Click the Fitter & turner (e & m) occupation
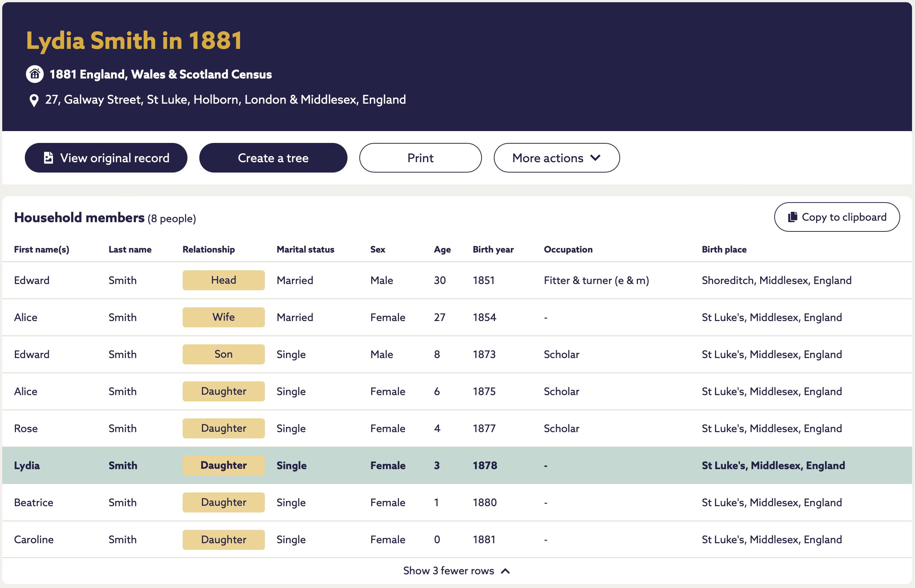The height and width of the screenshot is (588, 915). [596, 281]
